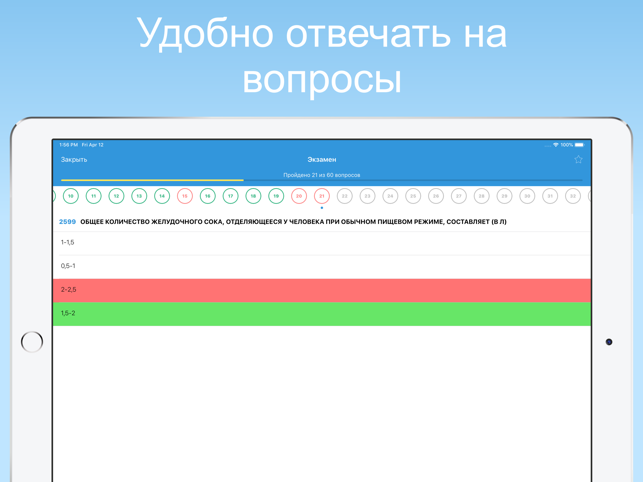This screenshot has height=482, width=643.
Task: Tap the favorite star icon
Action: click(578, 159)
